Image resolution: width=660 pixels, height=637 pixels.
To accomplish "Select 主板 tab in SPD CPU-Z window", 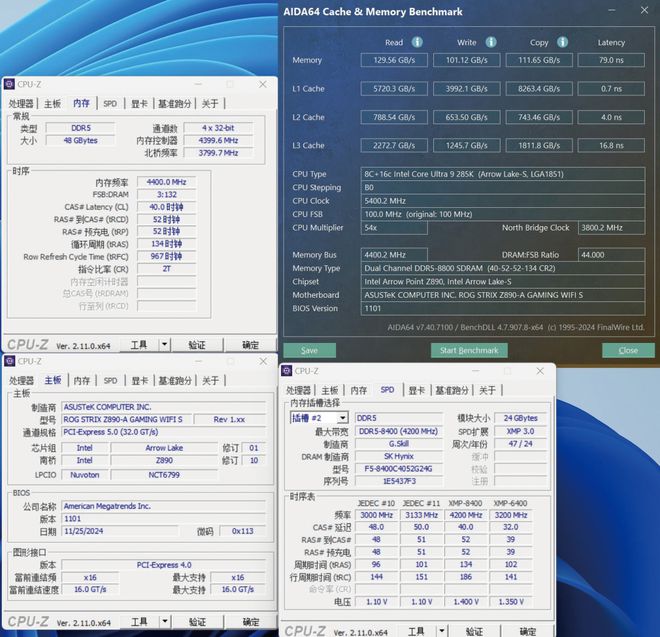I will [x=330, y=390].
